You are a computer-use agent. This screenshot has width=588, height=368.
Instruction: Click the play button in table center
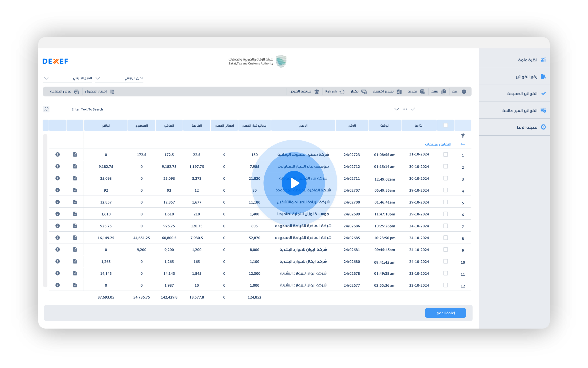pyautogui.click(x=294, y=183)
